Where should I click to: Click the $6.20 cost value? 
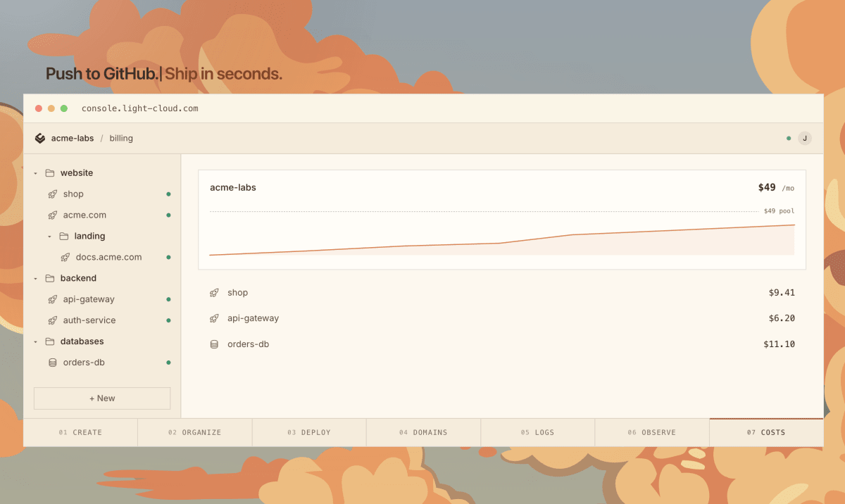click(x=782, y=319)
